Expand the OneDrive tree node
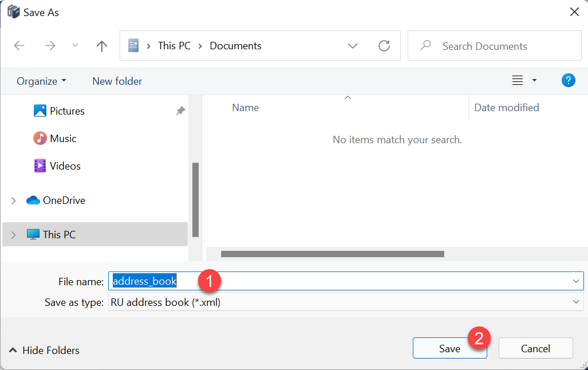This screenshot has height=370, width=588. tap(13, 200)
